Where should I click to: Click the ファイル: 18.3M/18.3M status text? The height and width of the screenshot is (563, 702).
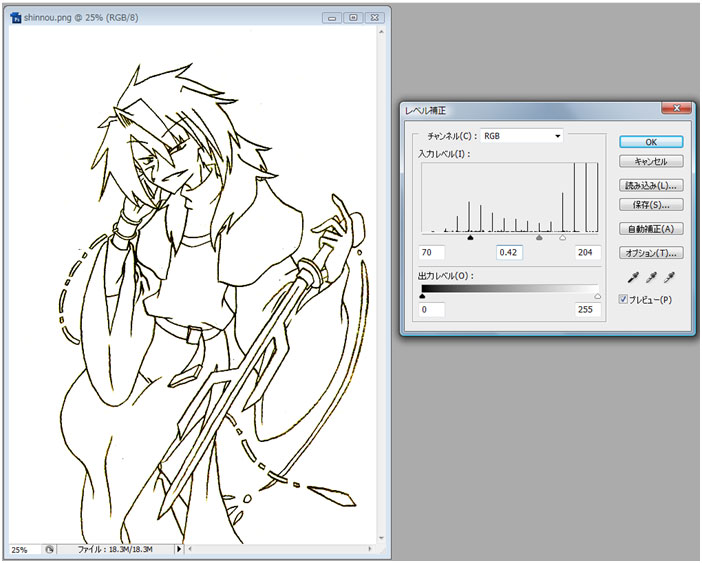115,549
